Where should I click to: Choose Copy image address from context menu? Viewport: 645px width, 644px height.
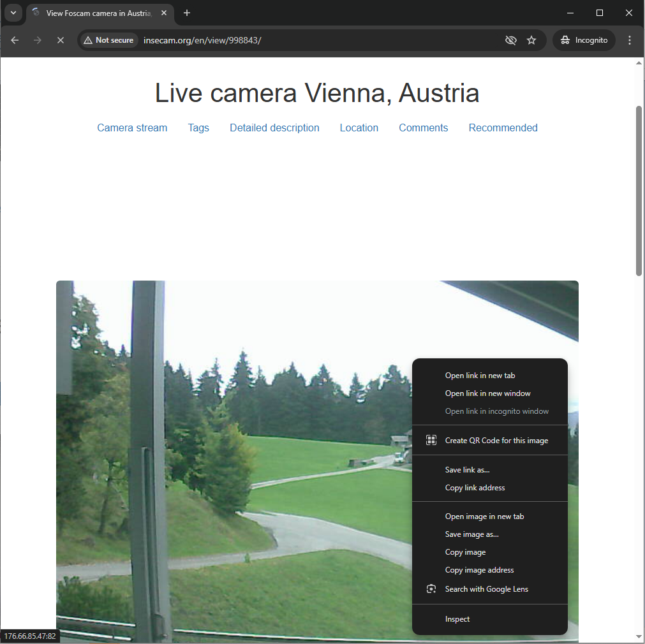(479, 569)
